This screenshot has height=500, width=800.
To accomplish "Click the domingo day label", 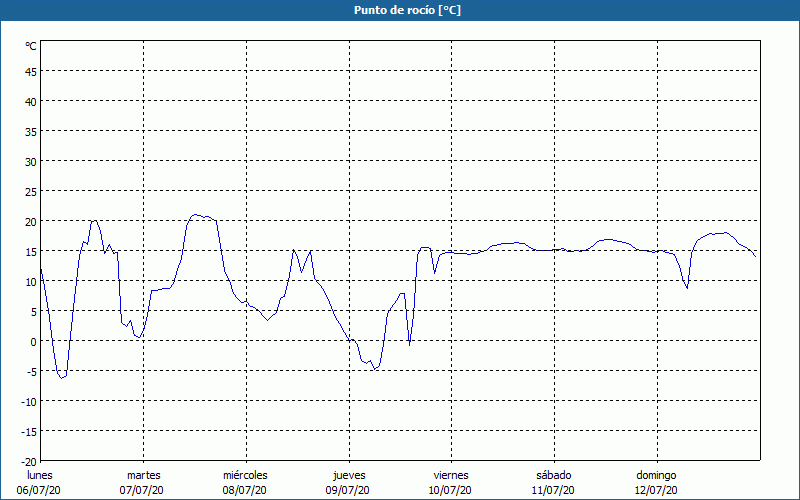I will pos(656,475).
